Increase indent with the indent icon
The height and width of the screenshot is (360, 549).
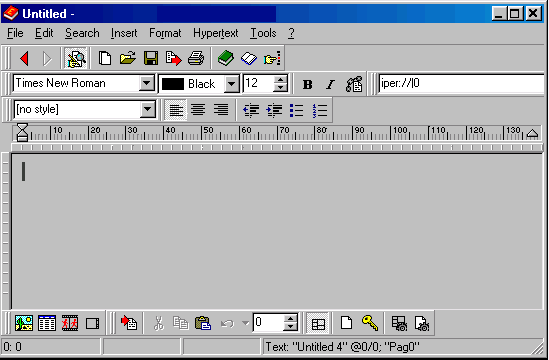274,110
